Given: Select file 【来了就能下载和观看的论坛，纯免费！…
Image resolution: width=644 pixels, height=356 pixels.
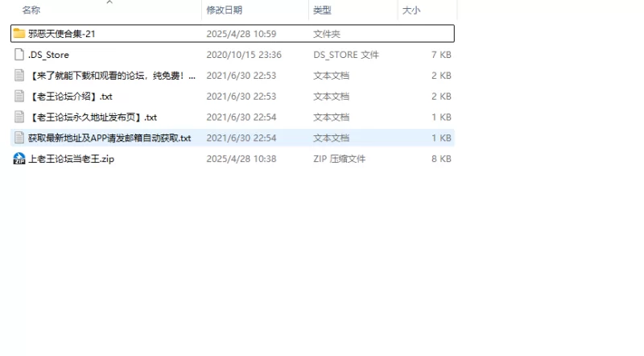Looking at the screenshot, I should tap(112, 76).
